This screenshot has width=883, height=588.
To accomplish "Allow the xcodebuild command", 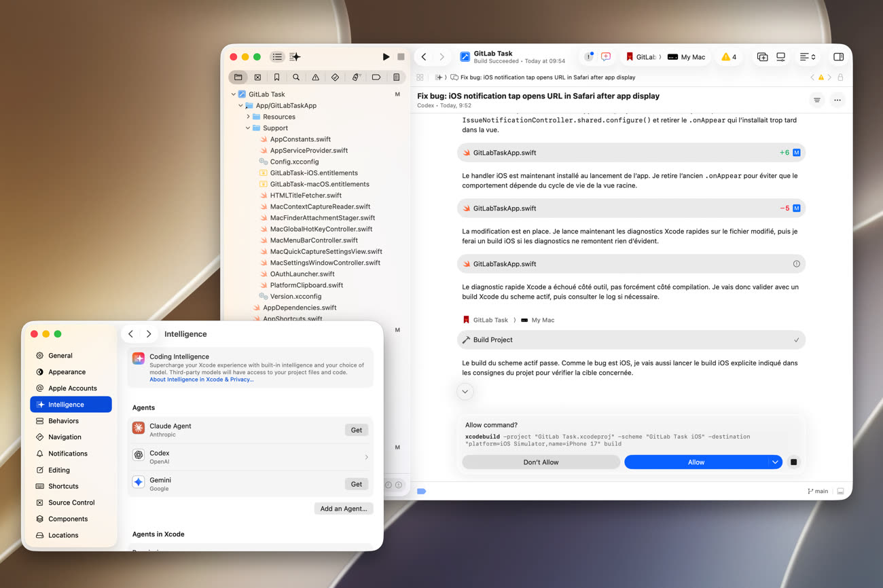I will coord(696,462).
